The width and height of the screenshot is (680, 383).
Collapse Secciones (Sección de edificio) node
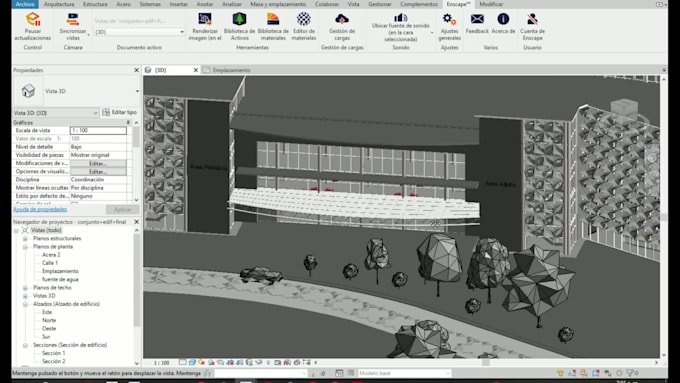(25, 345)
